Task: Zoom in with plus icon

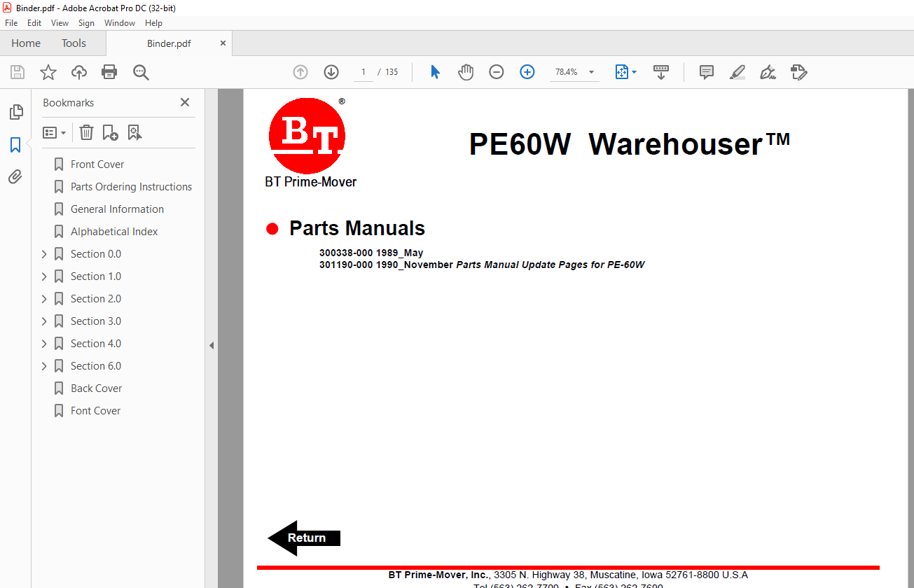Action: (x=527, y=72)
